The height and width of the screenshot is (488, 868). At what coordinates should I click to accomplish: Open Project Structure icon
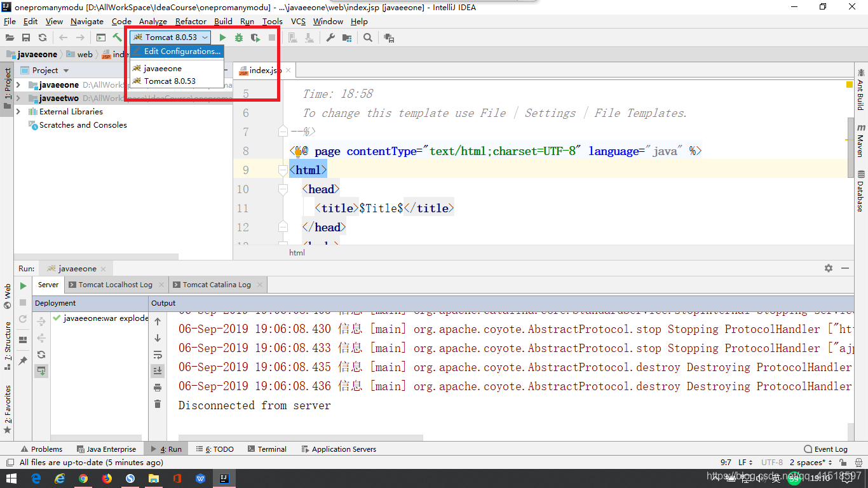tap(347, 38)
